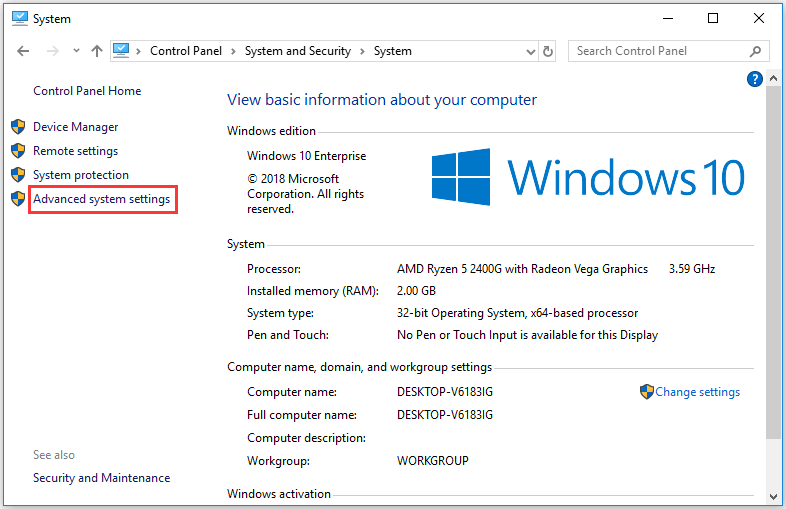
Task: Open Advanced system settings link
Action: coord(102,199)
